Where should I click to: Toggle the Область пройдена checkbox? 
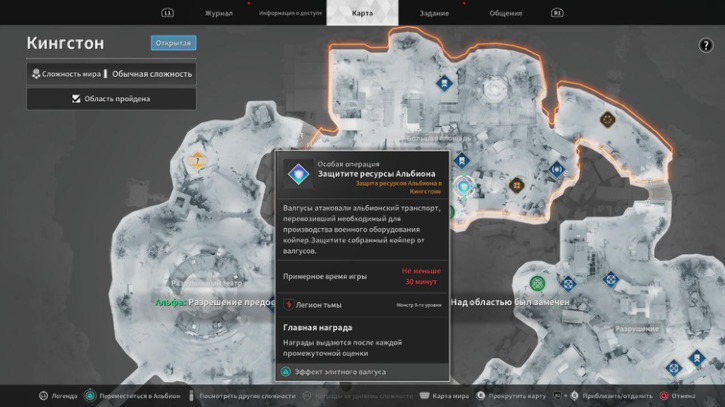point(76,99)
